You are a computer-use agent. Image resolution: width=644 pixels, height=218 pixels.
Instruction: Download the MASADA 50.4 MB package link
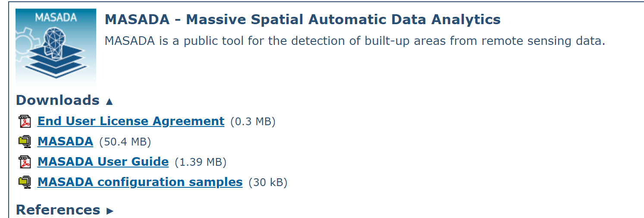pos(65,142)
